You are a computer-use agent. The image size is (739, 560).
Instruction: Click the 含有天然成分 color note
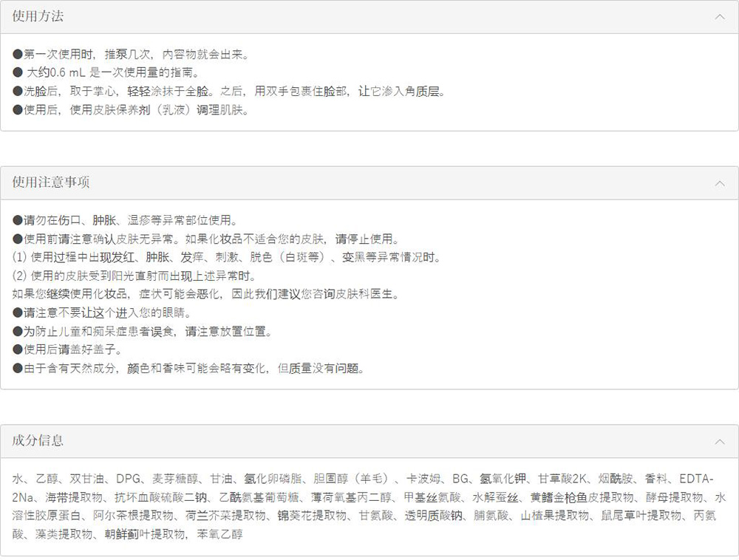tap(188, 368)
